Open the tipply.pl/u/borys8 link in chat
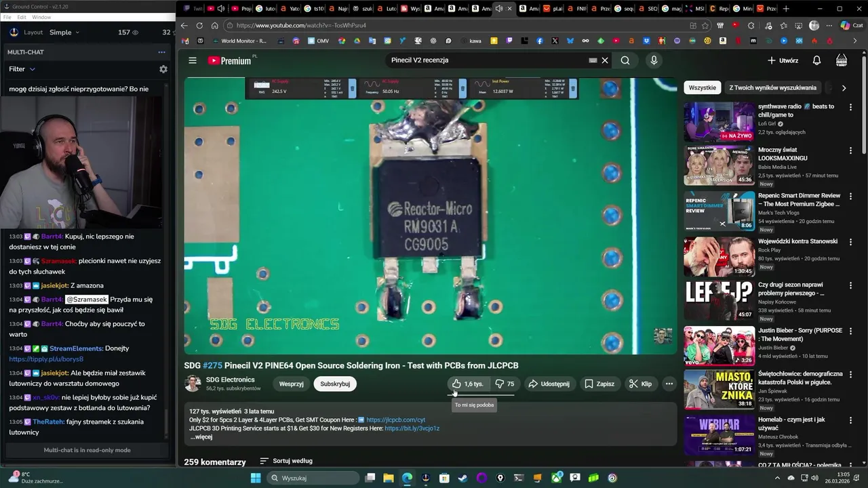 (46, 359)
